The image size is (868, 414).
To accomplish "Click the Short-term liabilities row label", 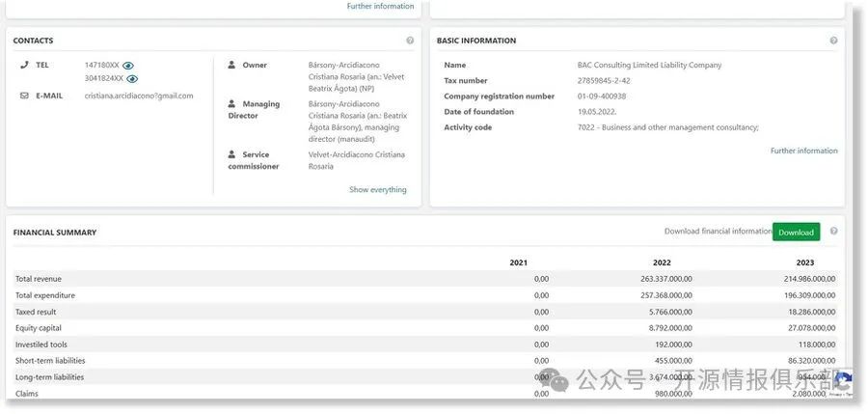I will [x=50, y=361].
